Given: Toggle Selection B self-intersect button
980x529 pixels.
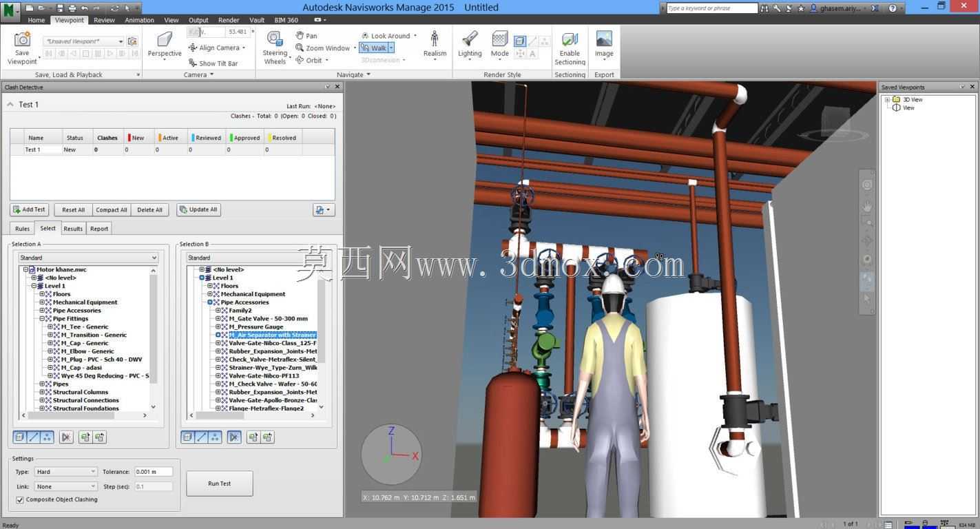Looking at the screenshot, I should point(234,437).
